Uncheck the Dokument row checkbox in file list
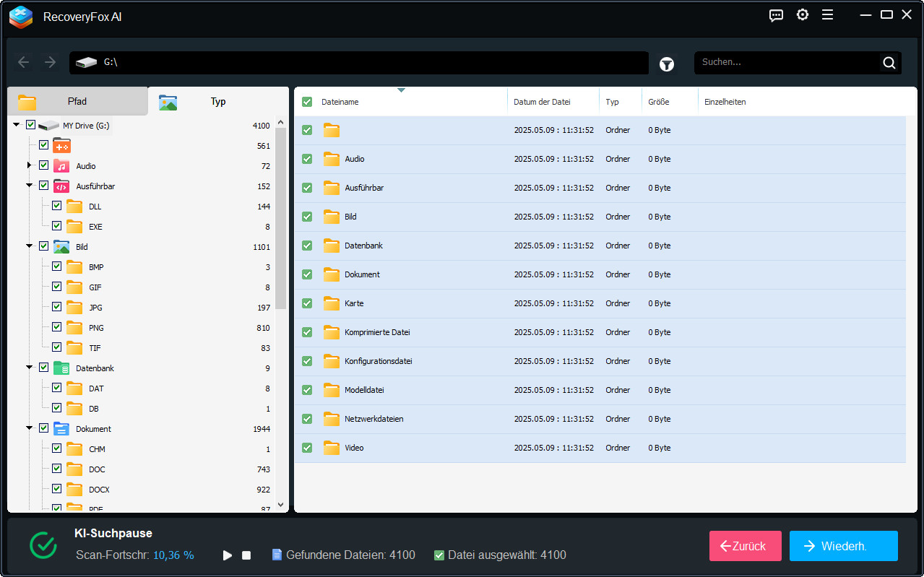Screen dimensions: 924x577 (x=307, y=274)
